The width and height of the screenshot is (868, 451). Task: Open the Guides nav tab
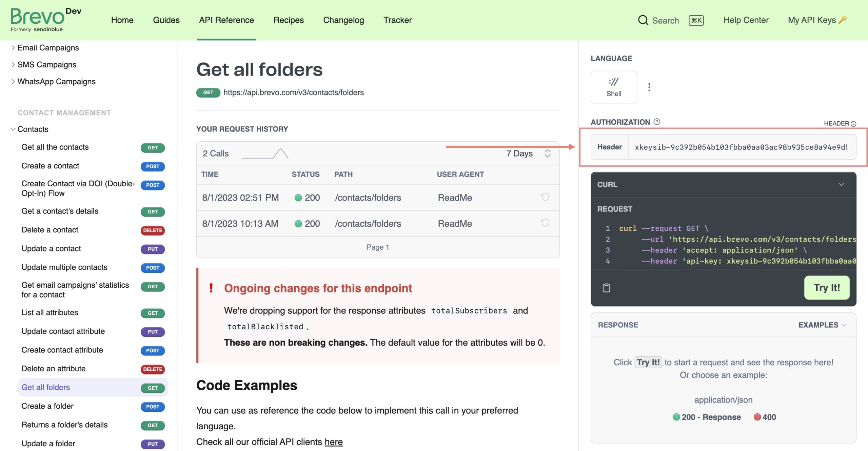[166, 20]
